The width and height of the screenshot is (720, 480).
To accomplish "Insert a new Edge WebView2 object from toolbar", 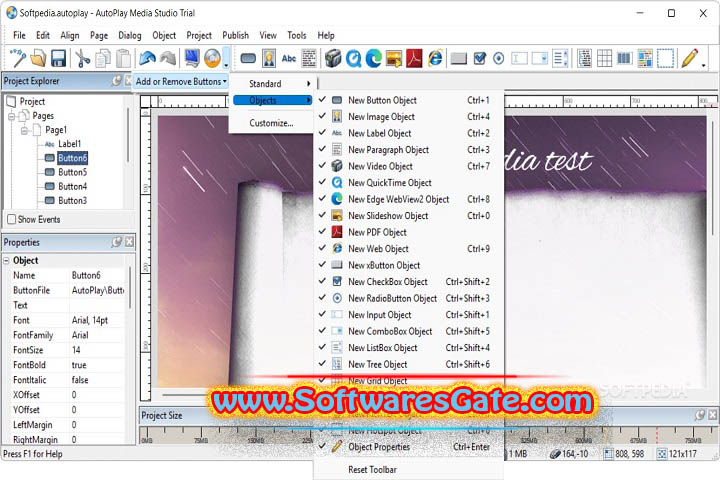I will pyautogui.click(x=373, y=58).
